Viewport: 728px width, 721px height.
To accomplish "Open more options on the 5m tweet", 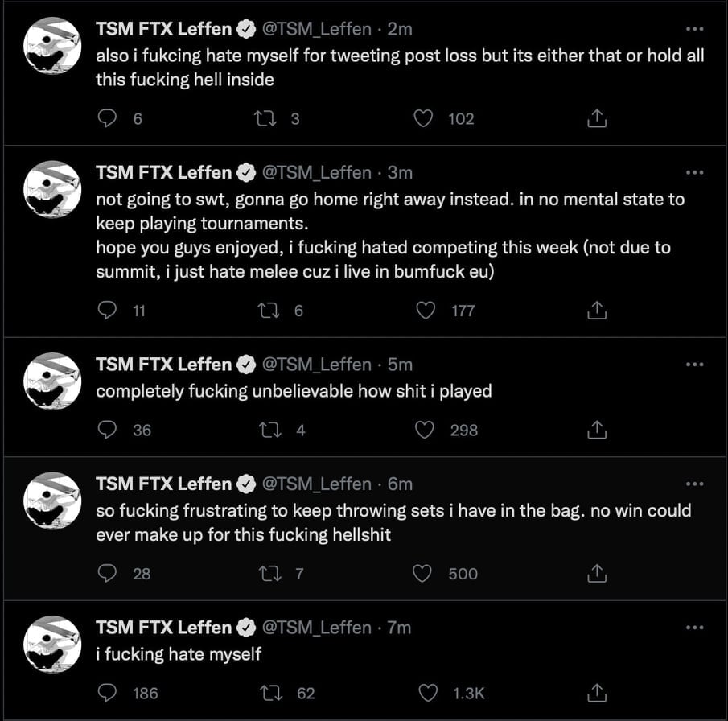I will (694, 365).
